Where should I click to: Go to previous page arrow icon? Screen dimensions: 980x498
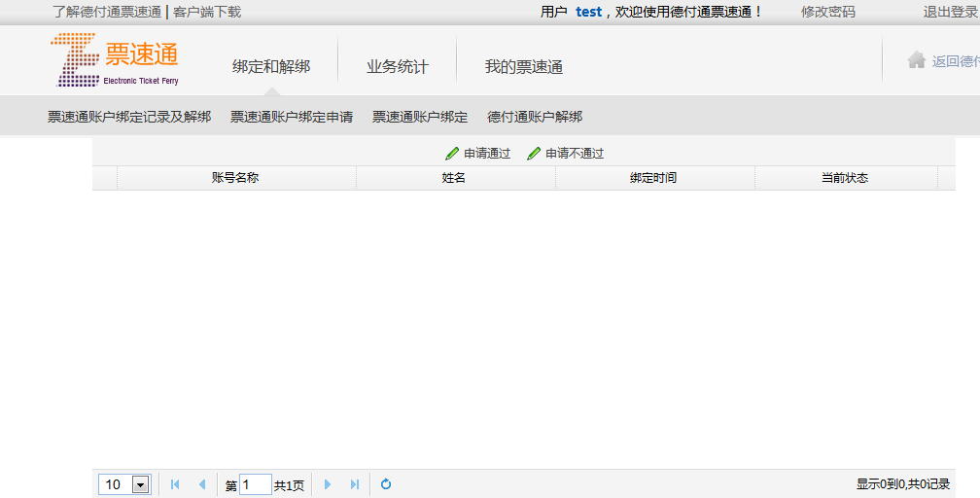(202, 484)
